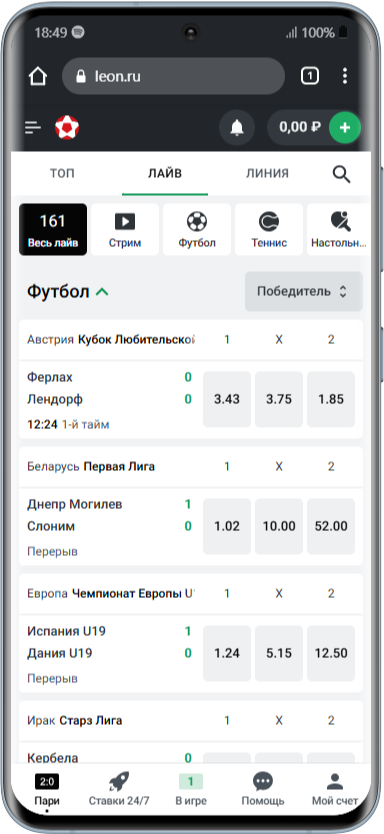Tap green plus deposit button
Viewport: 384px width, 834px height.
(345, 128)
